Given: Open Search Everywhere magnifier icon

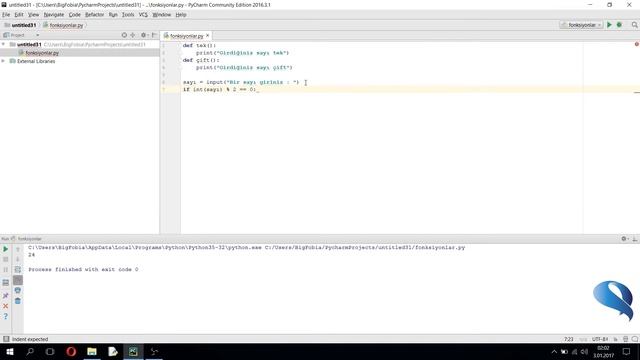Looking at the screenshot, I should tap(635, 25).
